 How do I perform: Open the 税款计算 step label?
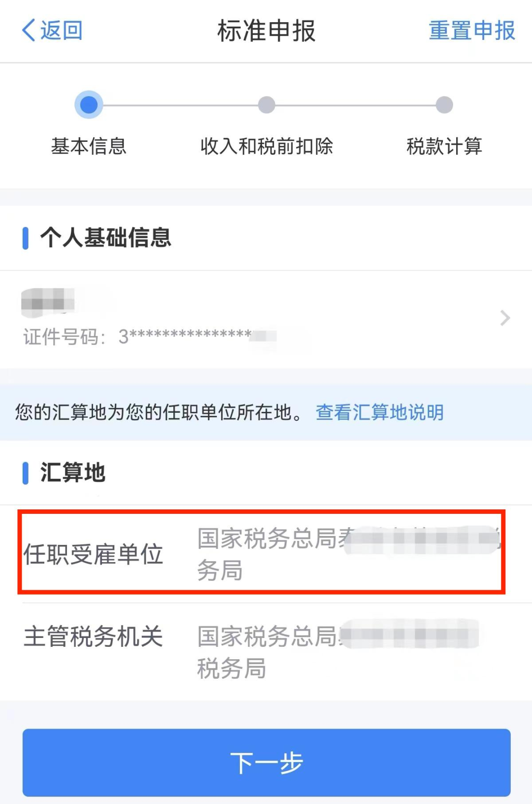444,146
